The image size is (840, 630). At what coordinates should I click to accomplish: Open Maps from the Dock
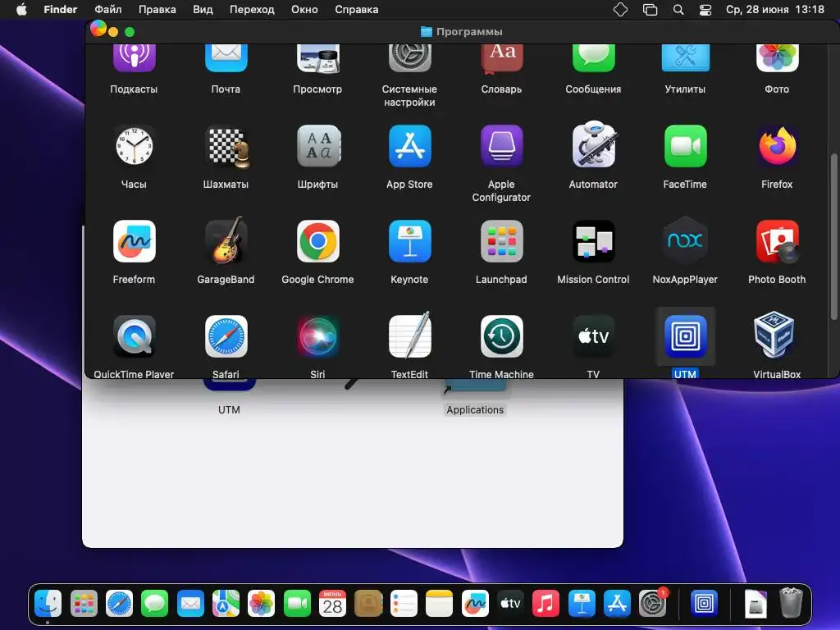(x=226, y=604)
